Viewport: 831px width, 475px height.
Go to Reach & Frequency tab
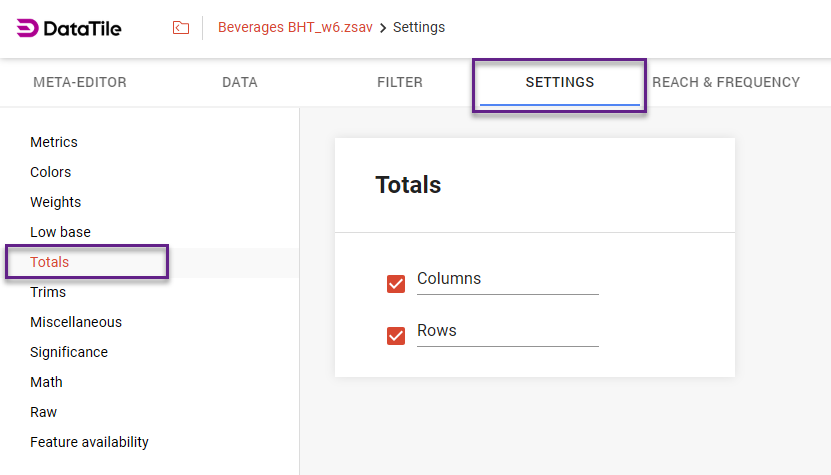726,83
